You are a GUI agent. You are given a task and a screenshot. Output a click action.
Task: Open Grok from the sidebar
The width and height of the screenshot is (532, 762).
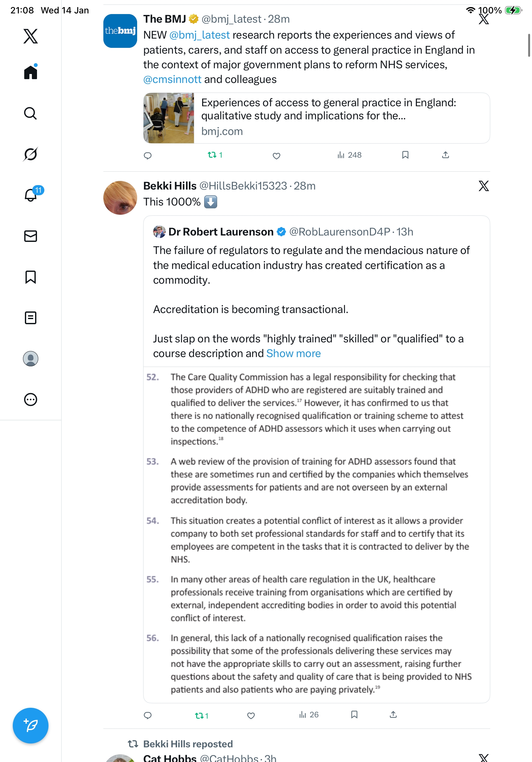(31, 154)
